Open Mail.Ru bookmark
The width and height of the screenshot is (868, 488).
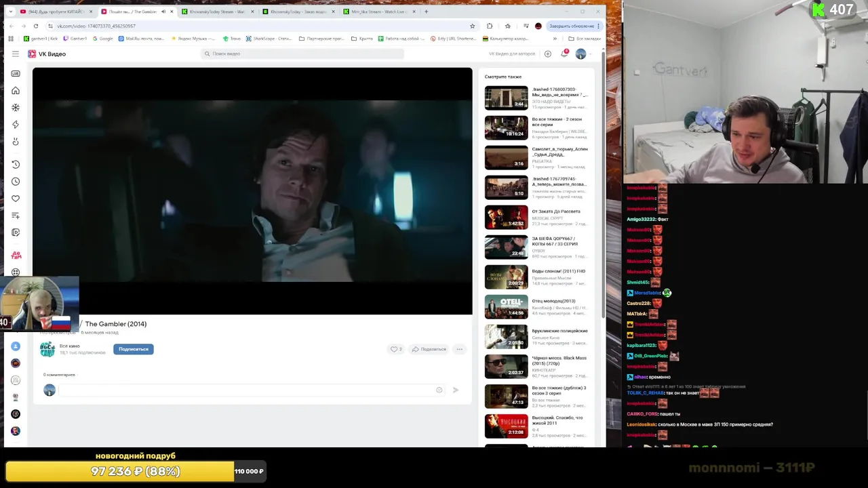(141, 39)
